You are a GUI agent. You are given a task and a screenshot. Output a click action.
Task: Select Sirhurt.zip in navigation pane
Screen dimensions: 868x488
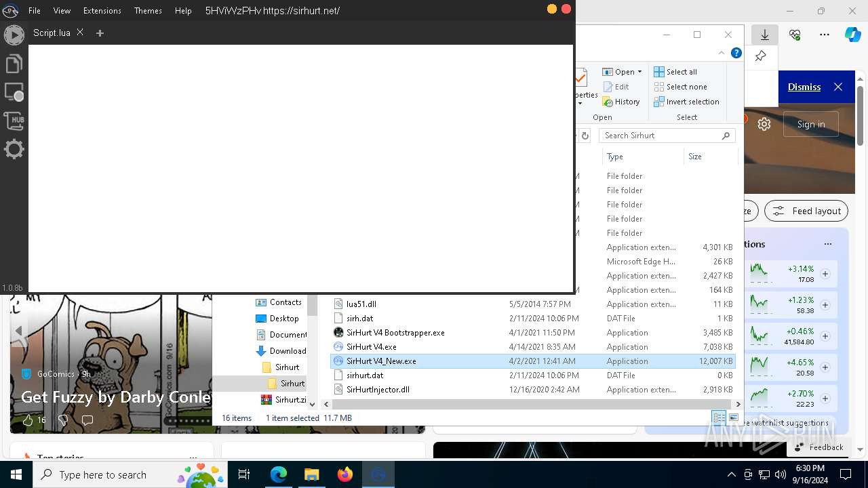(x=283, y=400)
